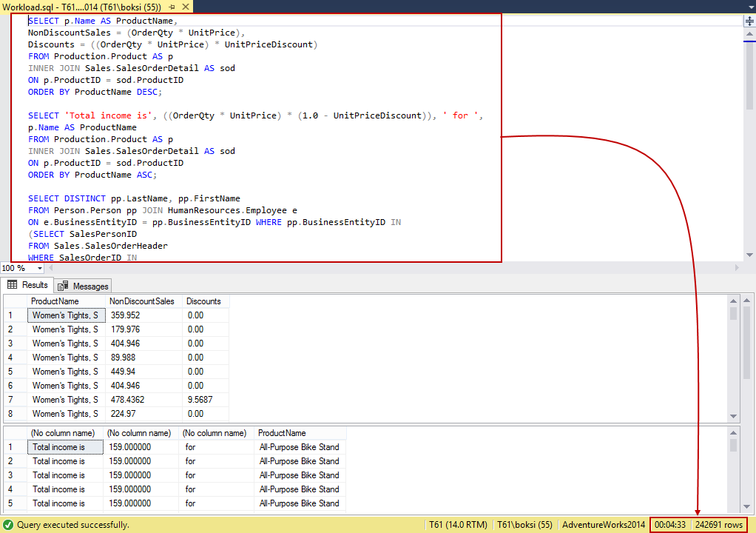
Task: Click the first result grid scroll-up arrow
Action: point(733,301)
